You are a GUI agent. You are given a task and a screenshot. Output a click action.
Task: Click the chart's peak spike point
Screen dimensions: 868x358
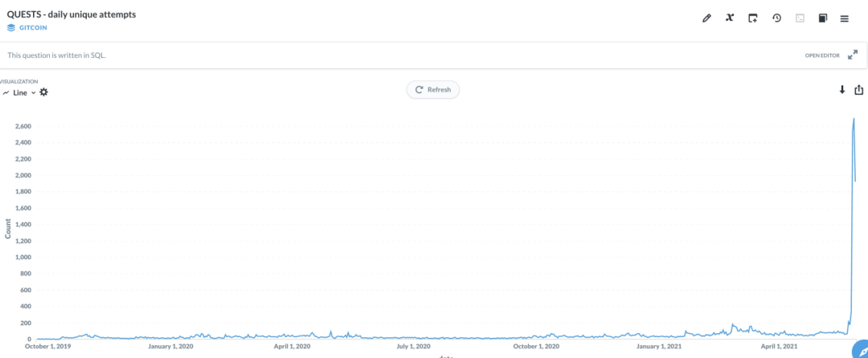pos(854,118)
